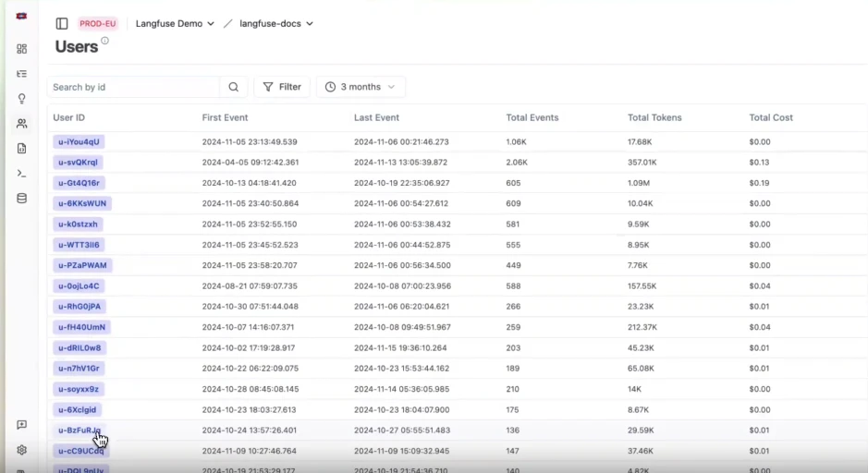
Task: Click the Langfuse logo at top left
Action: coord(22,17)
